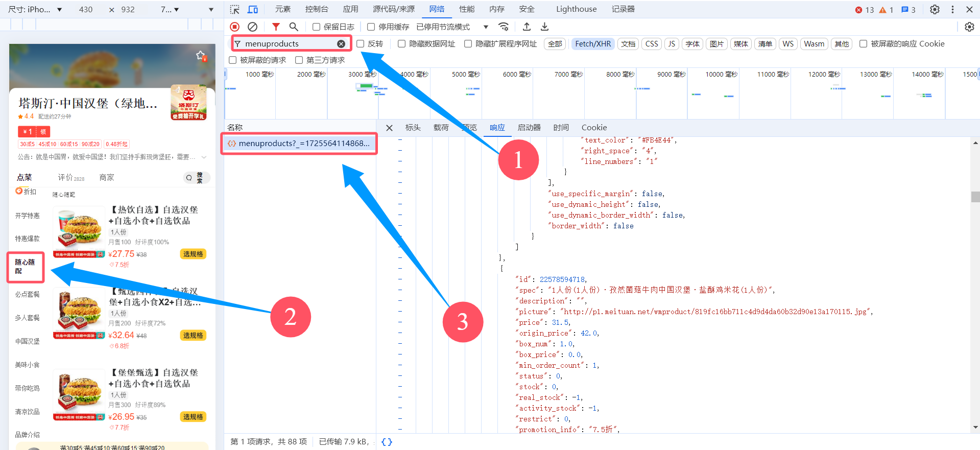
Task: Click the stop recording network log icon
Action: (x=234, y=27)
